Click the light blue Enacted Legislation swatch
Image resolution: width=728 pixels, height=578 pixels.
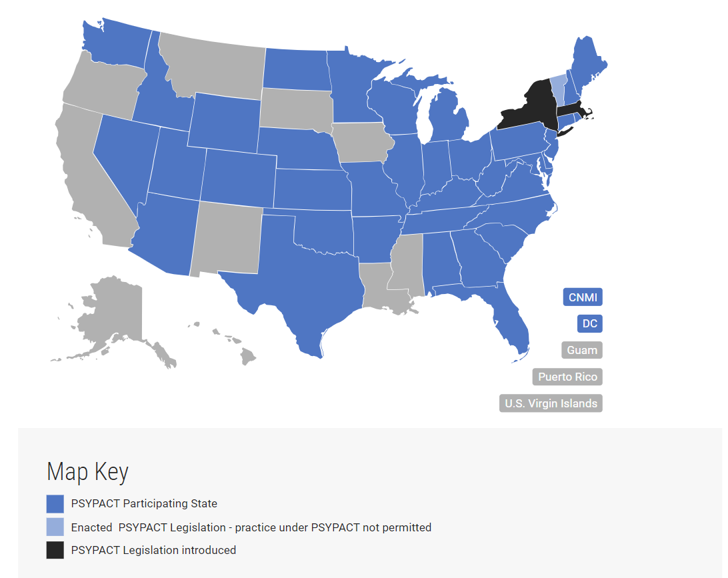pyautogui.click(x=55, y=527)
